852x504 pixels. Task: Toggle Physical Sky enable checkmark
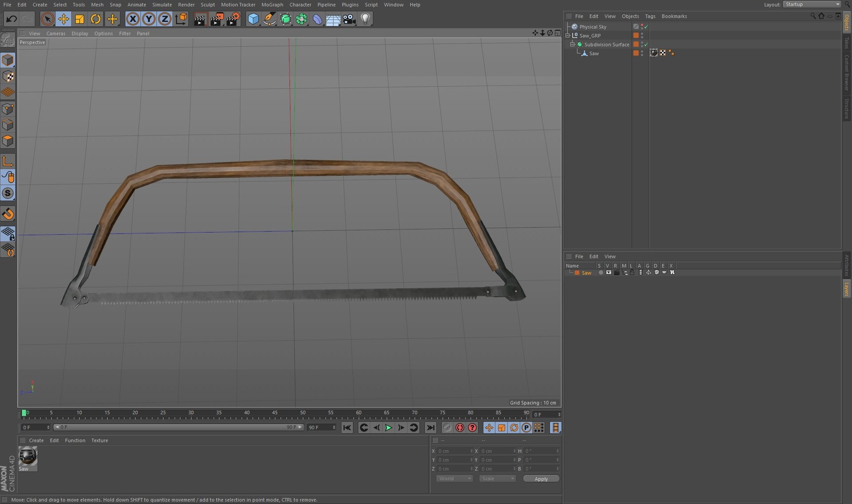tap(646, 27)
